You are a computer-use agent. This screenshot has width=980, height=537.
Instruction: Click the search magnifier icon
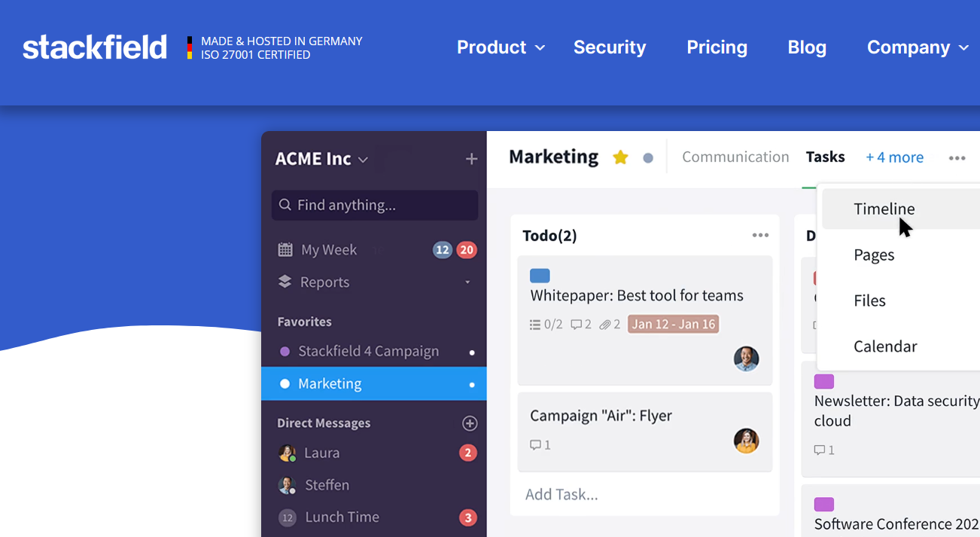click(x=285, y=205)
